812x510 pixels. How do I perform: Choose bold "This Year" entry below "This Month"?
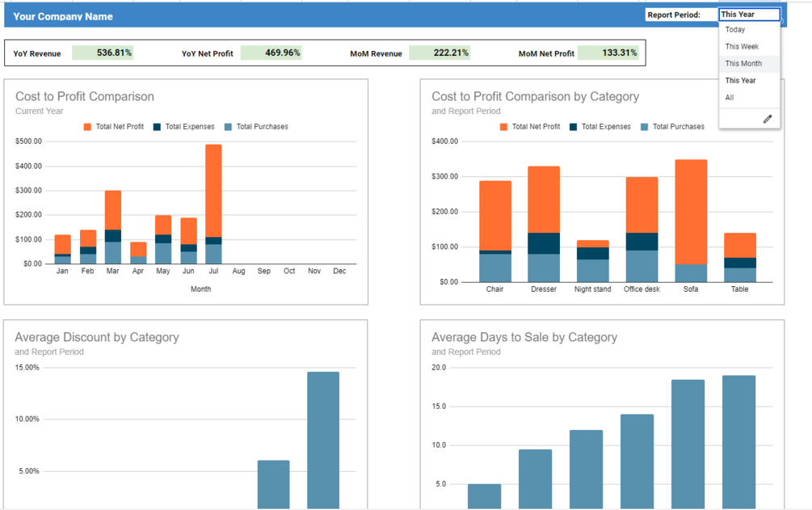point(740,81)
